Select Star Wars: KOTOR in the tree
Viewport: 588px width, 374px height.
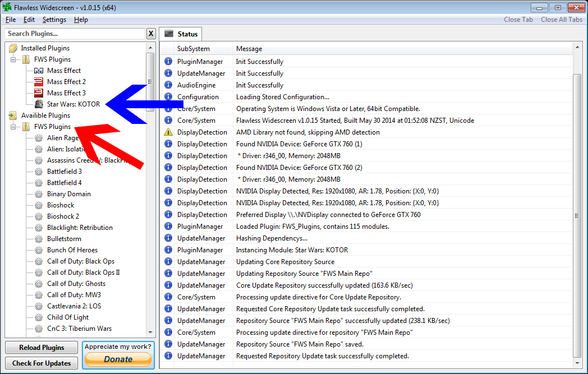pyautogui.click(x=73, y=104)
